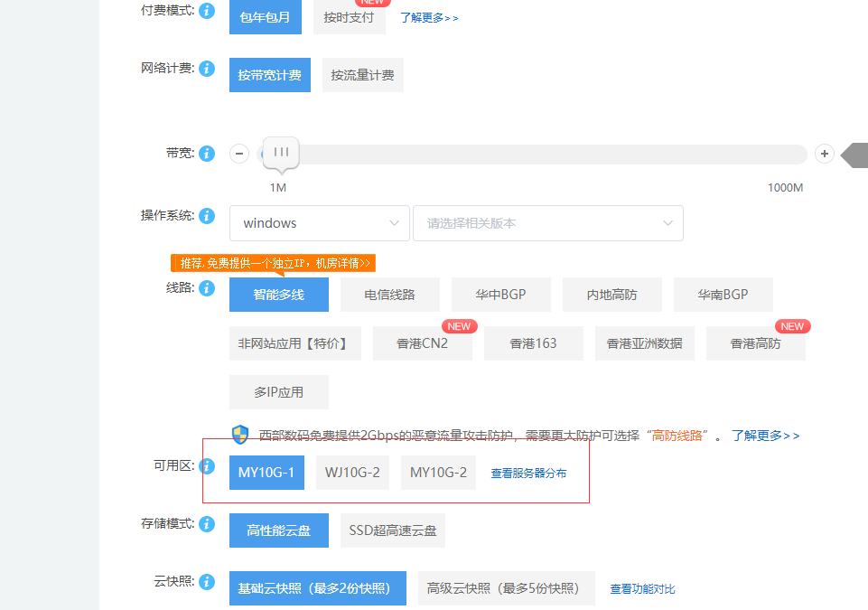Viewport: 868px width, 610px height.
Task: Select SSD超高速云盘 storage mode
Action: pyautogui.click(x=393, y=530)
